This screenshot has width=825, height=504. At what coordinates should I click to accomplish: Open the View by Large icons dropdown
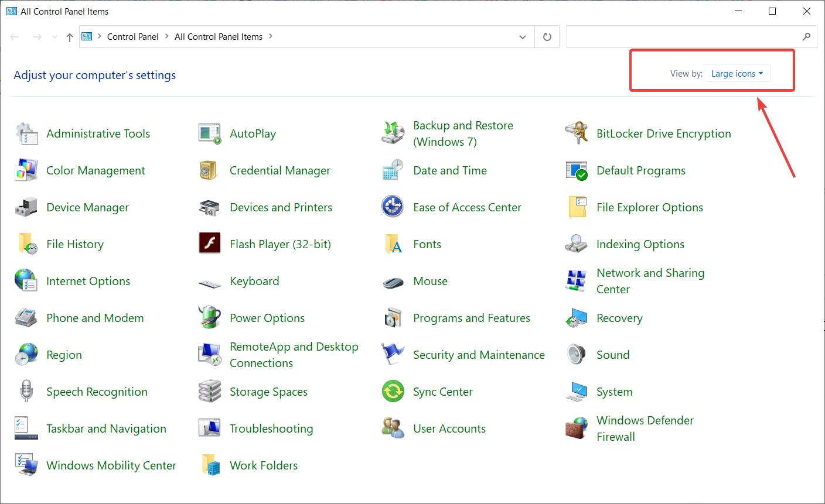click(737, 74)
